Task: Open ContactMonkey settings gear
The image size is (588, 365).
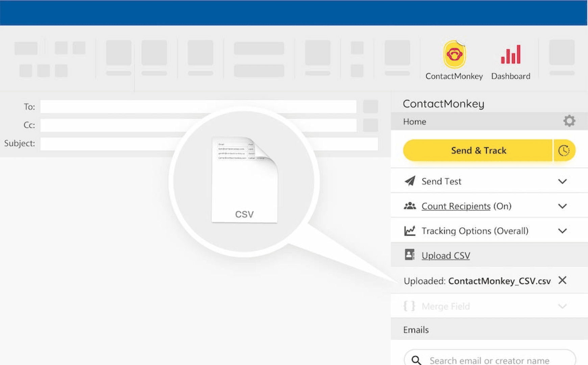Action: 569,121
